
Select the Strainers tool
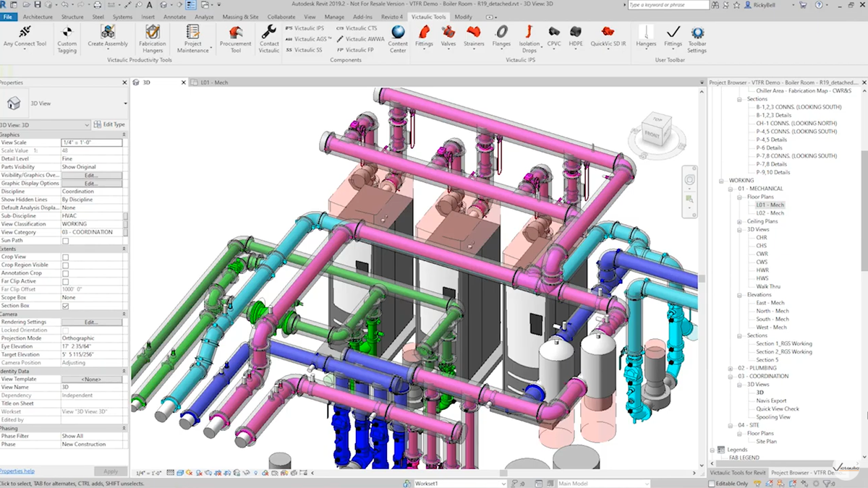(x=475, y=37)
